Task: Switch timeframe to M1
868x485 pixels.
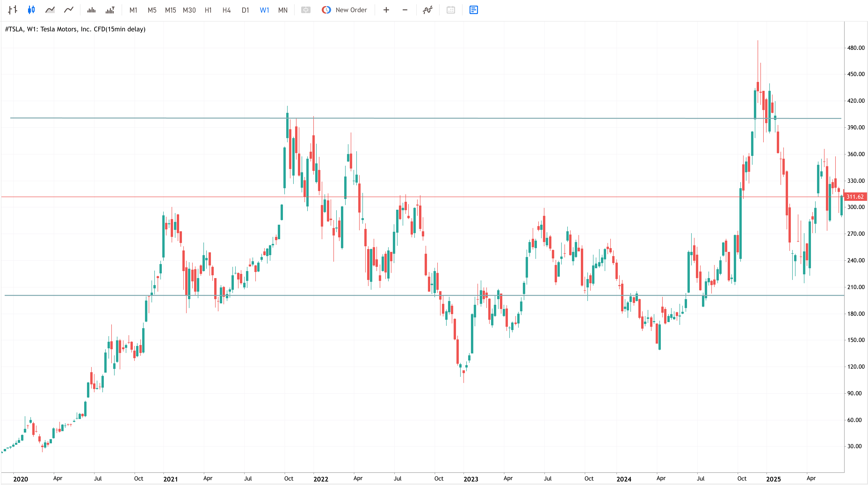Action: click(133, 10)
